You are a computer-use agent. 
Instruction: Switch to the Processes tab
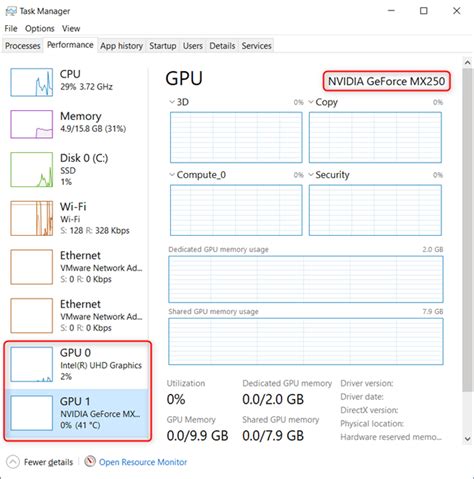[22, 46]
